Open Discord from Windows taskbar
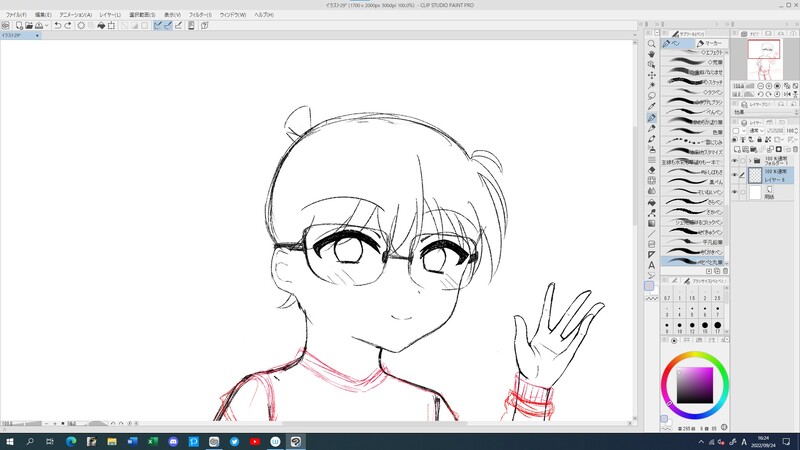The image size is (800, 450). (173, 441)
